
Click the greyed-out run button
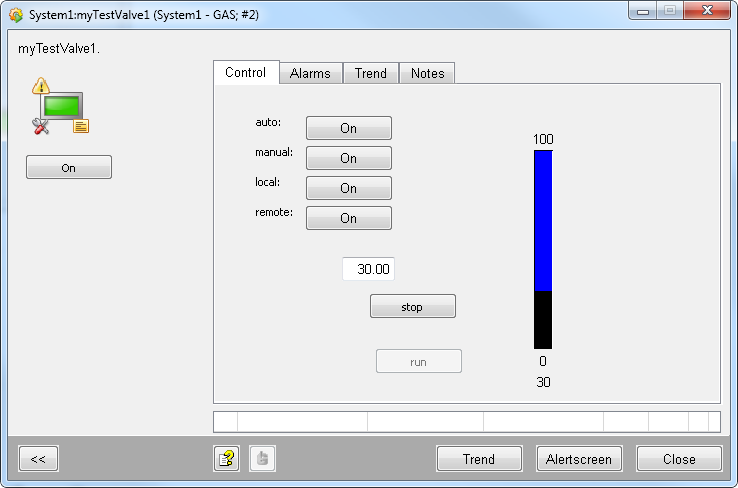(x=419, y=361)
